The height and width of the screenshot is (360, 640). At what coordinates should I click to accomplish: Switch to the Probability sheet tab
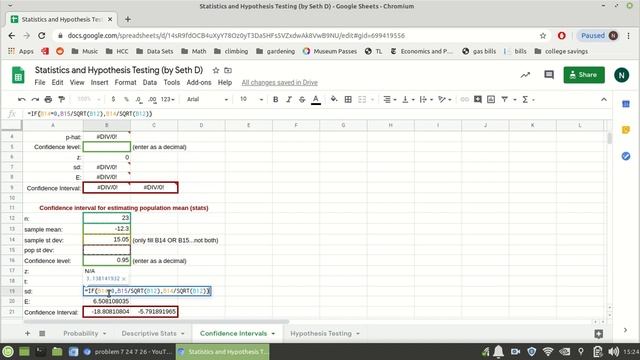(81, 333)
